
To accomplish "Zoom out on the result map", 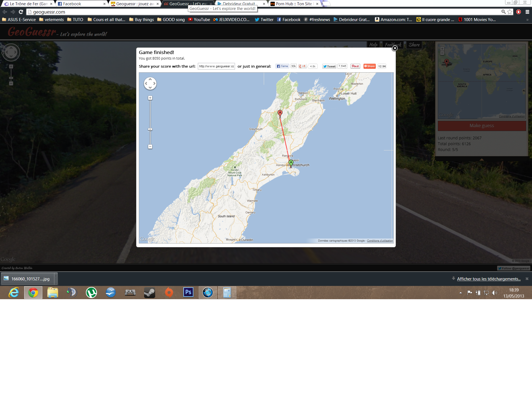I will [x=150, y=147].
